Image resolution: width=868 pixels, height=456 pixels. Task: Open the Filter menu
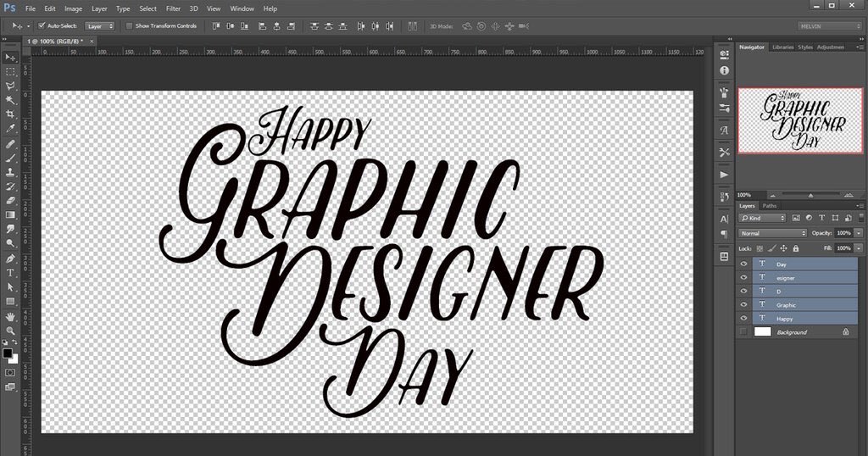[173, 8]
